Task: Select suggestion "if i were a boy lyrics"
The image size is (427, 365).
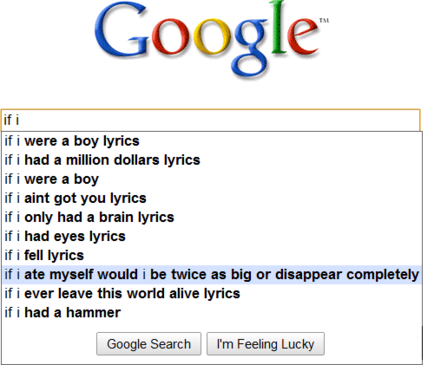Action: click(212, 141)
